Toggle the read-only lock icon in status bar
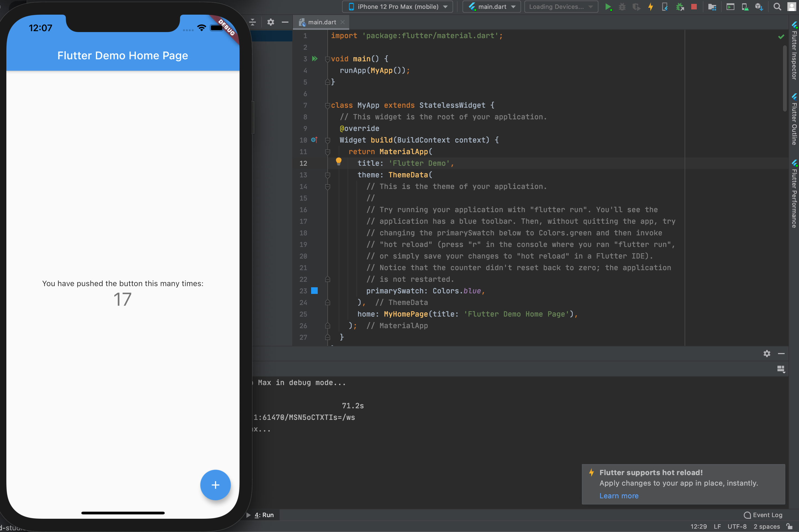Image resolution: width=799 pixels, height=532 pixels. (x=790, y=526)
